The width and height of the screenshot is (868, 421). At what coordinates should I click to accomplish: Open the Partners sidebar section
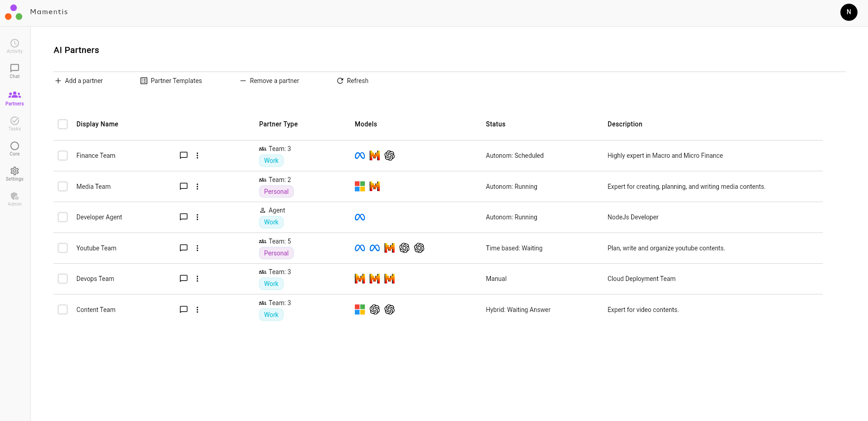tap(15, 98)
